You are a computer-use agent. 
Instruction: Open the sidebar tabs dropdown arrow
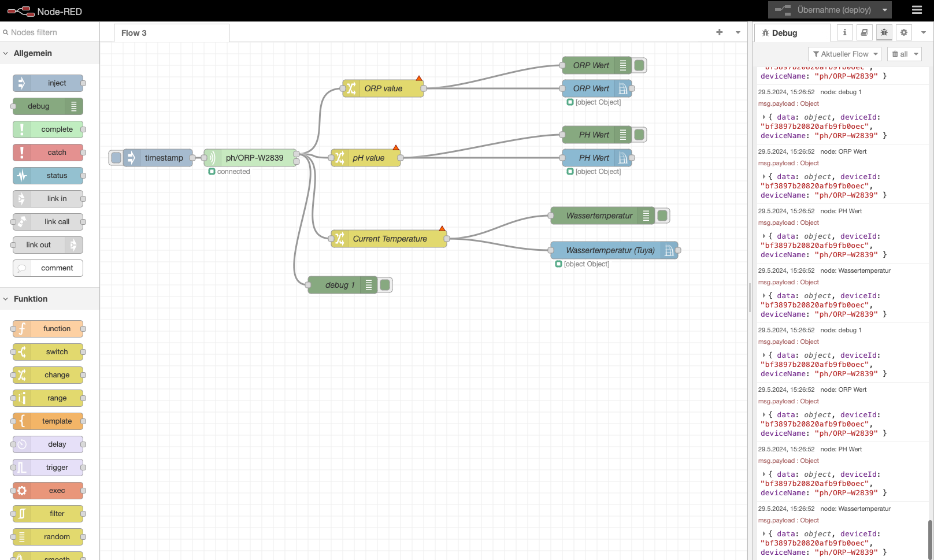point(924,33)
